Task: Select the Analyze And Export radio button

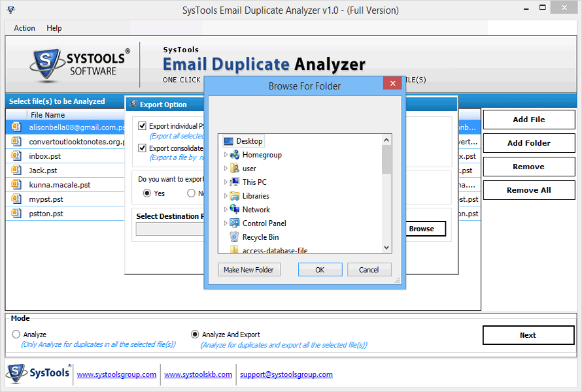Action: (x=195, y=334)
